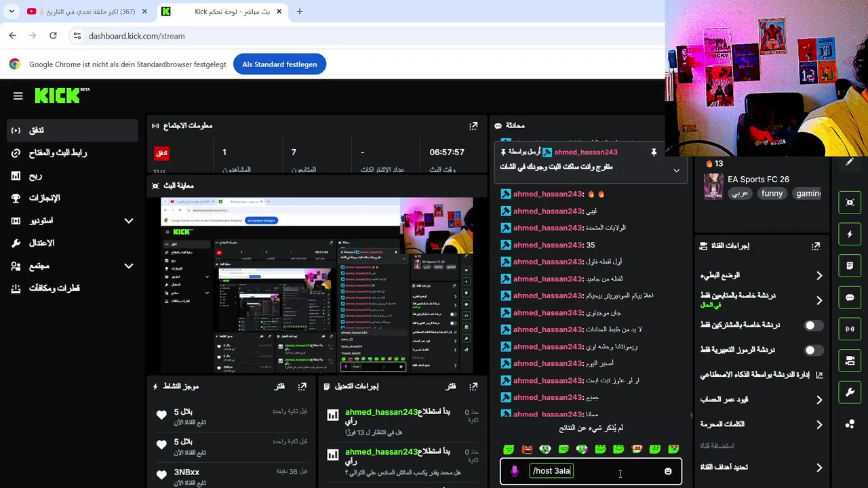Toggle session info broadcast widget icon
Viewport: 868px width, 488px height.
pyautogui.click(x=850, y=329)
